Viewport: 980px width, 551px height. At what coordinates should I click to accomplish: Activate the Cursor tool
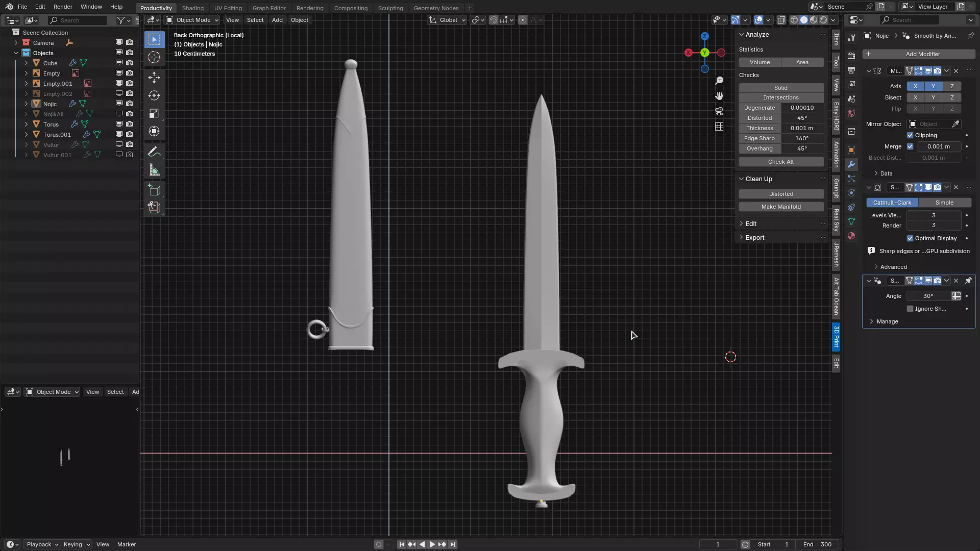pyautogui.click(x=154, y=58)
